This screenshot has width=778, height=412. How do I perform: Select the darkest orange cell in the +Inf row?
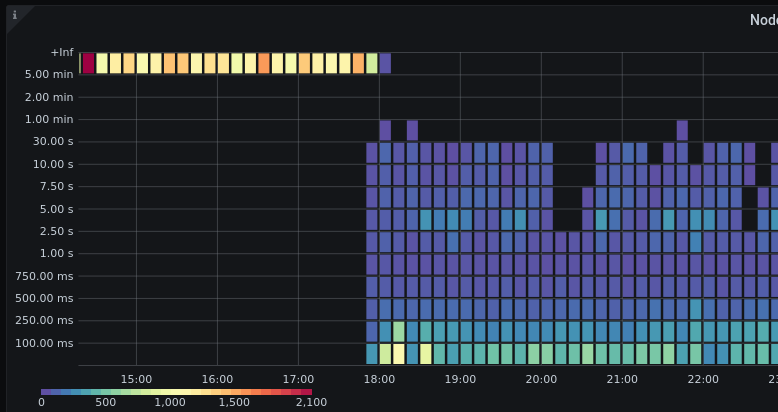[x=263, y=64]
